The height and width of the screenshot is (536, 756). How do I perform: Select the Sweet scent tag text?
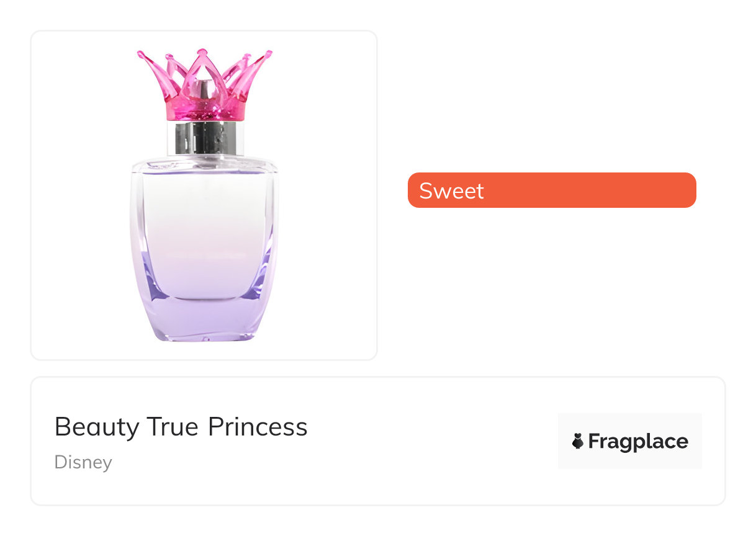451,190
